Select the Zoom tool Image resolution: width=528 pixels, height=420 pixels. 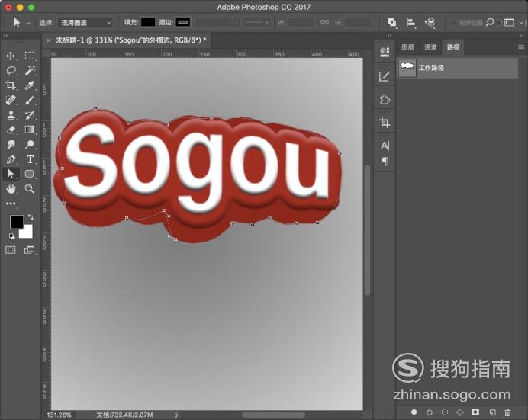30,188
